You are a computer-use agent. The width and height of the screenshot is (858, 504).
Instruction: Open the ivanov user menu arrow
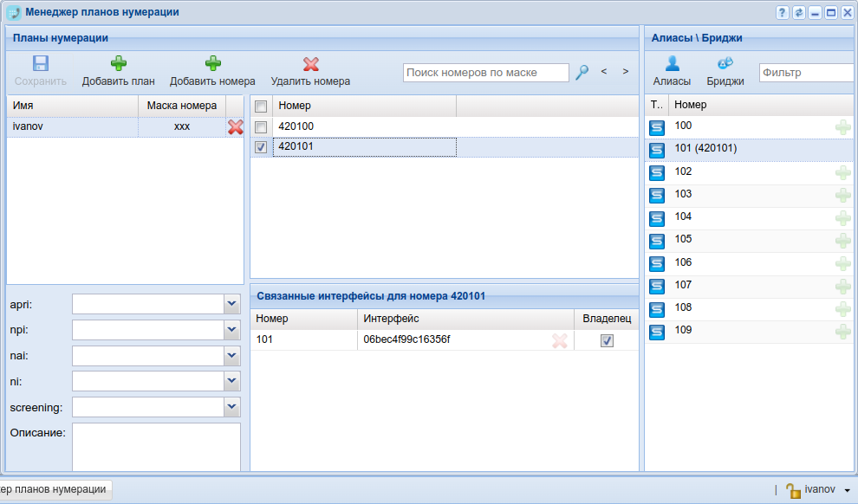(x=847, y=490)
